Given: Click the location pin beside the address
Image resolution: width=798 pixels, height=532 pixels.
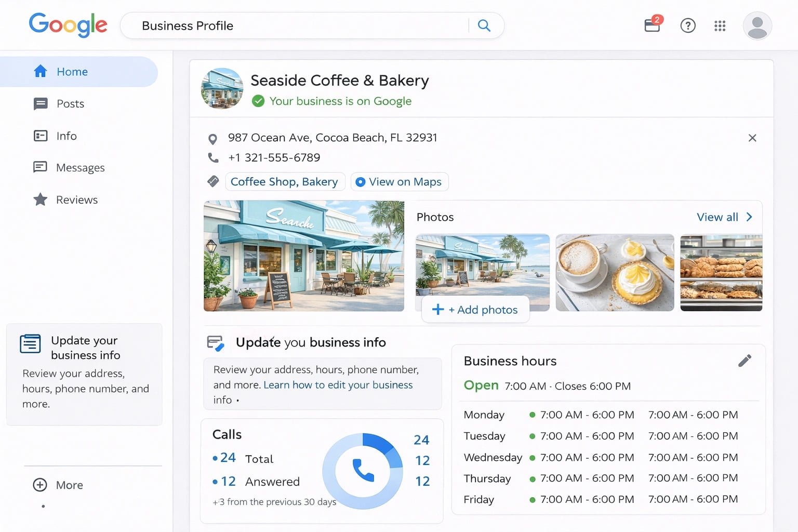Looking at the screenshot, I should pos(213,138).
